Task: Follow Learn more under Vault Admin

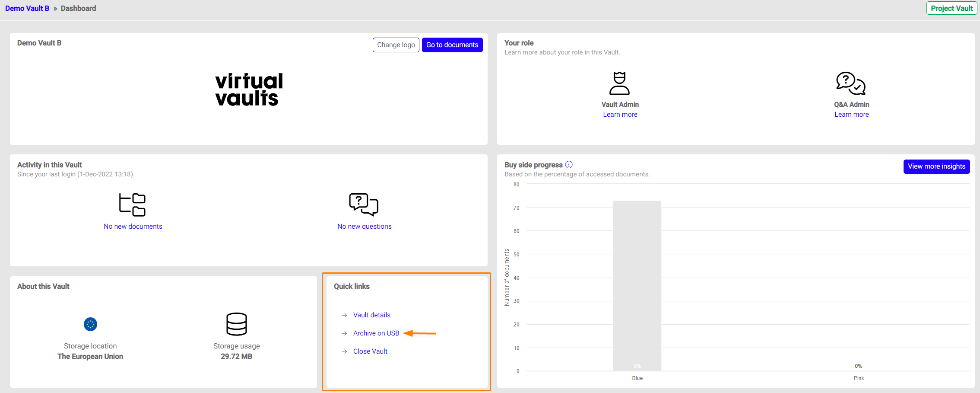Action: click(620, 115)
